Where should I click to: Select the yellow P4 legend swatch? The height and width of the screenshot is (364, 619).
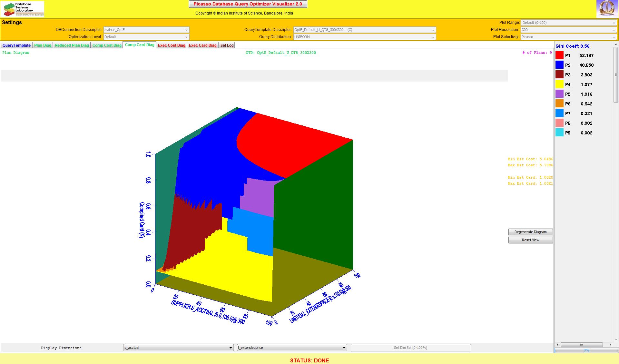point(559,84)
